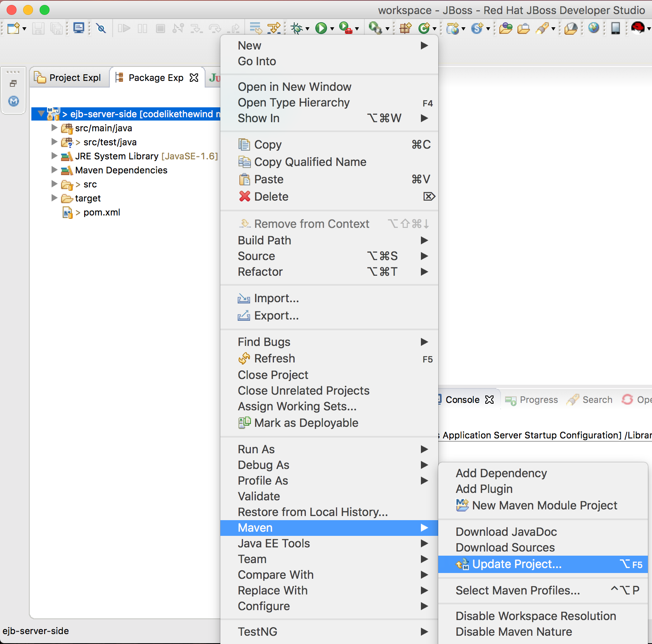Click the Save All toolbar icon
652x644 pixels.
(56, 28)
